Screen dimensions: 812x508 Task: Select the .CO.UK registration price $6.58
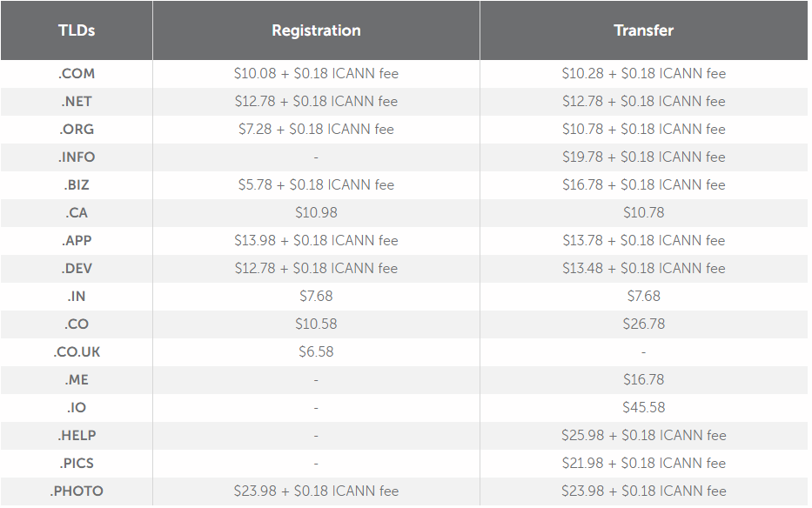point(316,352)
